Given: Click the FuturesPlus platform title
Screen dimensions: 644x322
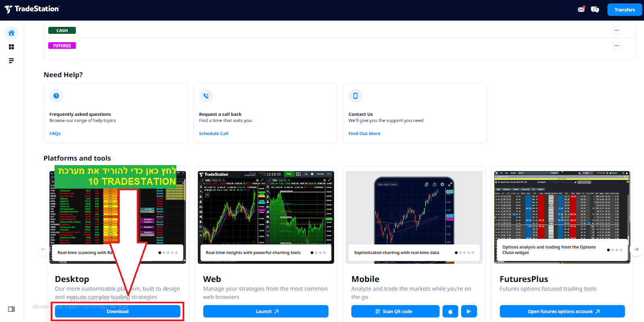Looking at the screenshot, I should click(x=524, y=279).
